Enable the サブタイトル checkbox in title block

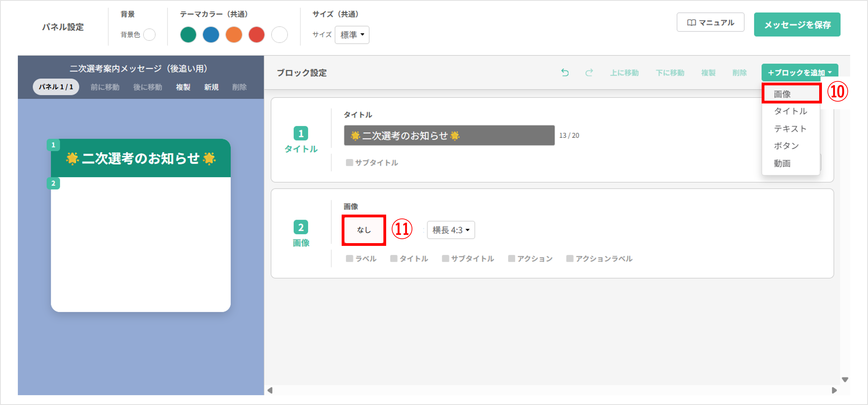(x=349, y=163)
